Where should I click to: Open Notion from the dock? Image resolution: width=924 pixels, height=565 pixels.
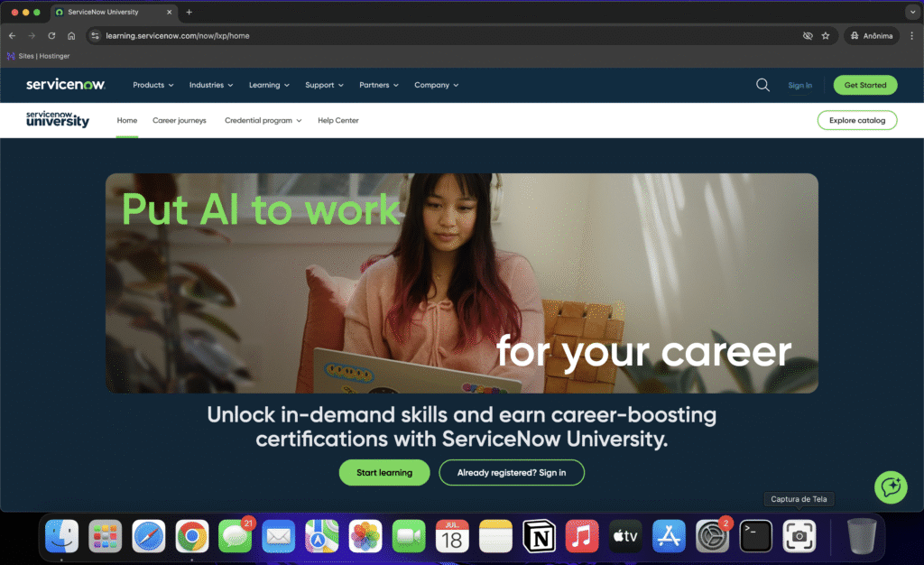coord(539,536)
